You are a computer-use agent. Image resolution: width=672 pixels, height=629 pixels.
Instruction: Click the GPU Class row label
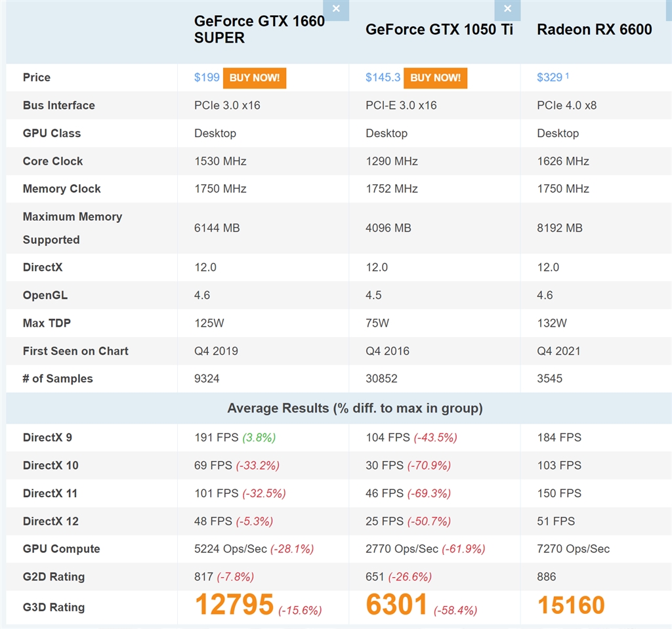coord(51,133)
